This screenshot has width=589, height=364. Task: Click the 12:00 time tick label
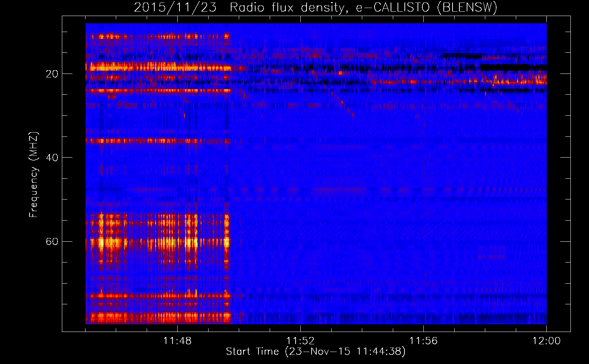[546, 341]
